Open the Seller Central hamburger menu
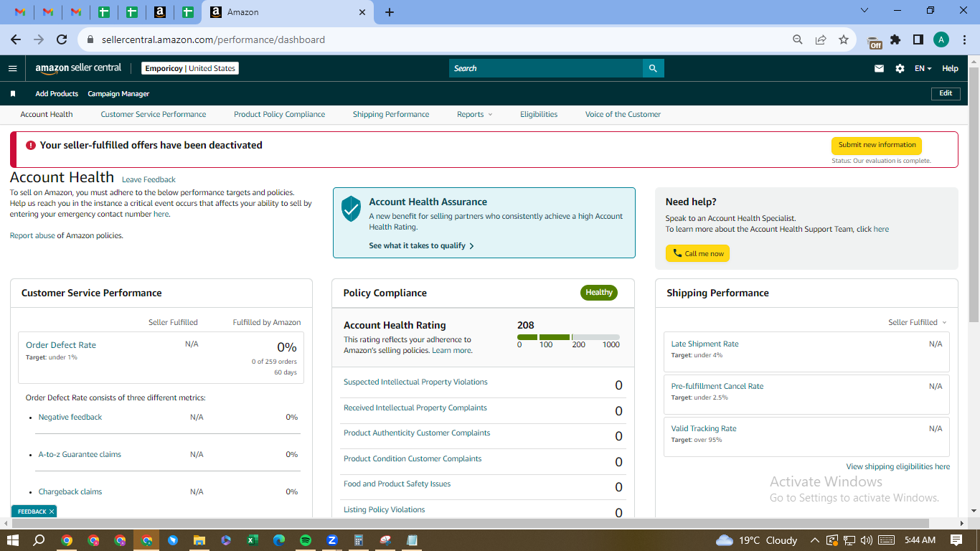Viewport: 980px width, 551px height. (12, 69)
